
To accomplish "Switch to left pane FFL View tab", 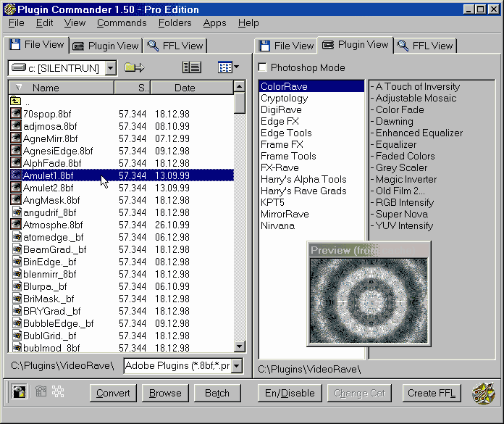I will (175, 46).
